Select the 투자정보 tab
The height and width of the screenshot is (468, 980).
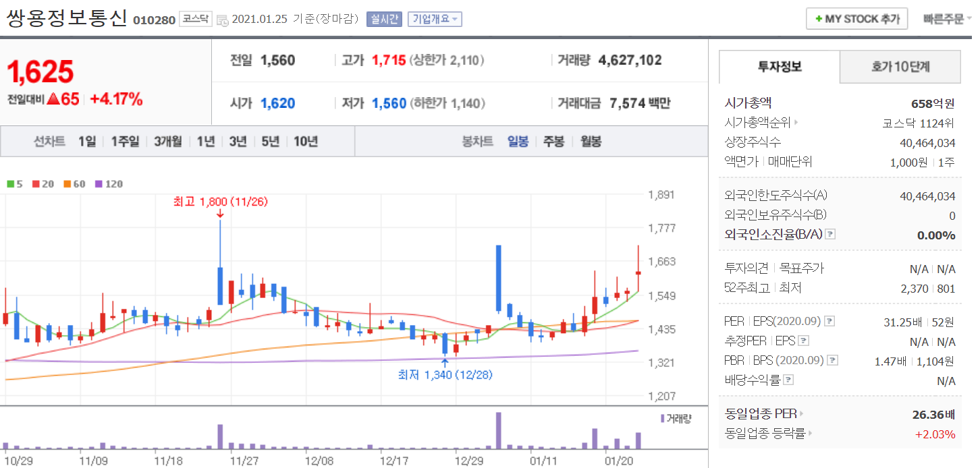click(780, 66)
